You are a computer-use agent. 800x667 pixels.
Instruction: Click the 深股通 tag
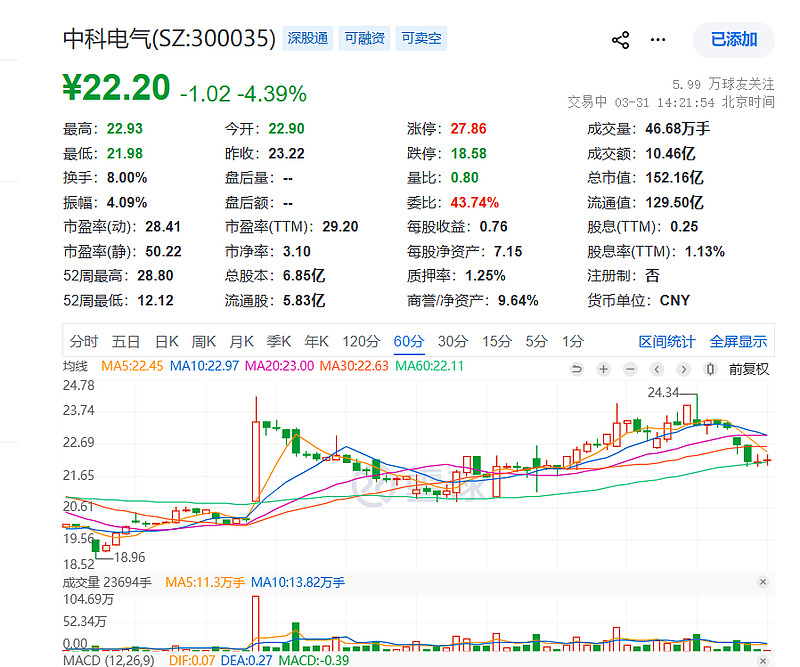click(x=308, y=38)
